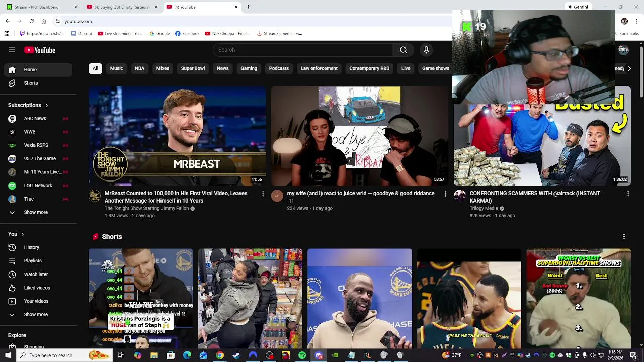This screenshot has height=362, width=644.
Task: Click the Trilogy Media channel avatar
Action: pos(460,196)
